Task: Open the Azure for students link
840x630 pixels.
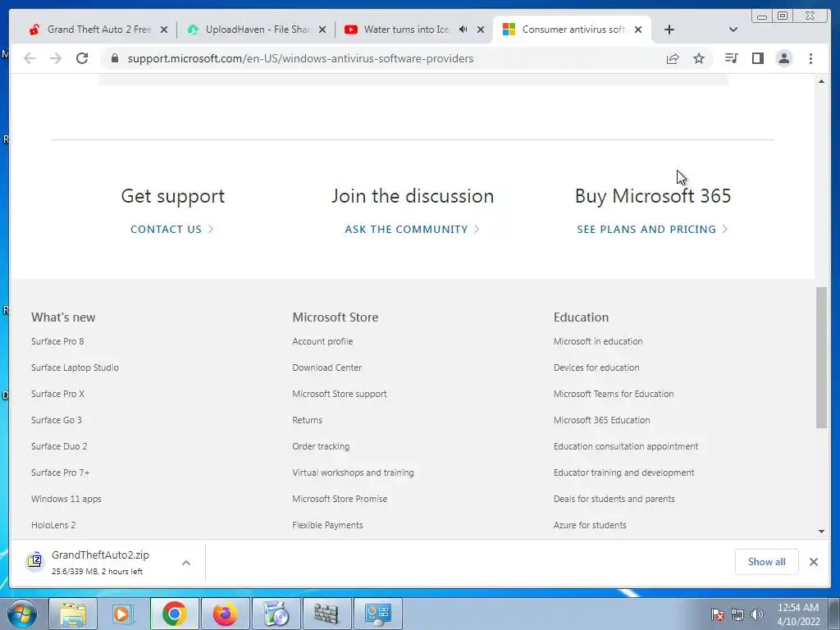Action: [590, 525]
